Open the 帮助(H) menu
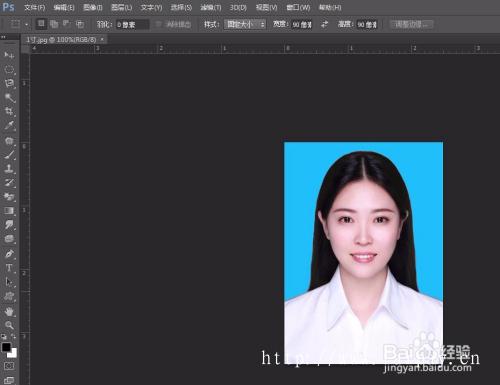The height and width of the screenshot is (385, 500). pyautogui.click(x=330, y=7)
